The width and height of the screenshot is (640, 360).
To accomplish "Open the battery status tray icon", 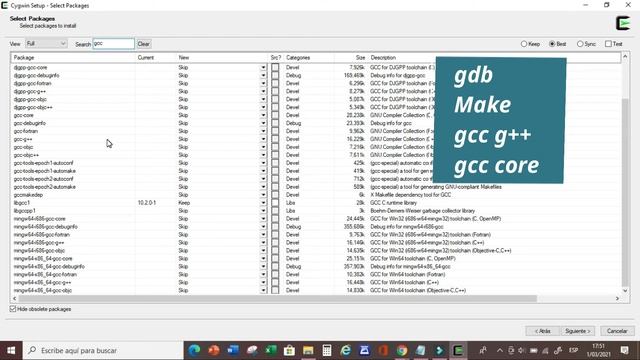I will click(533, 350).
